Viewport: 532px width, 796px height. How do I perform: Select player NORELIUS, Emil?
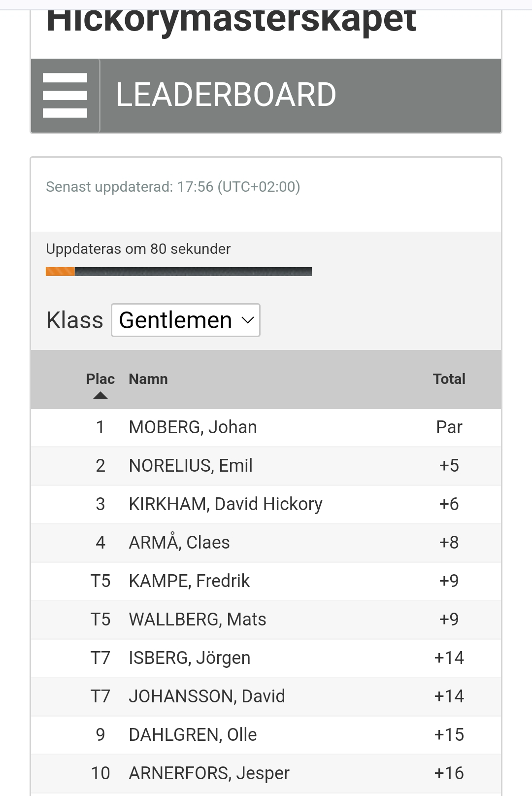click(266, 466)
